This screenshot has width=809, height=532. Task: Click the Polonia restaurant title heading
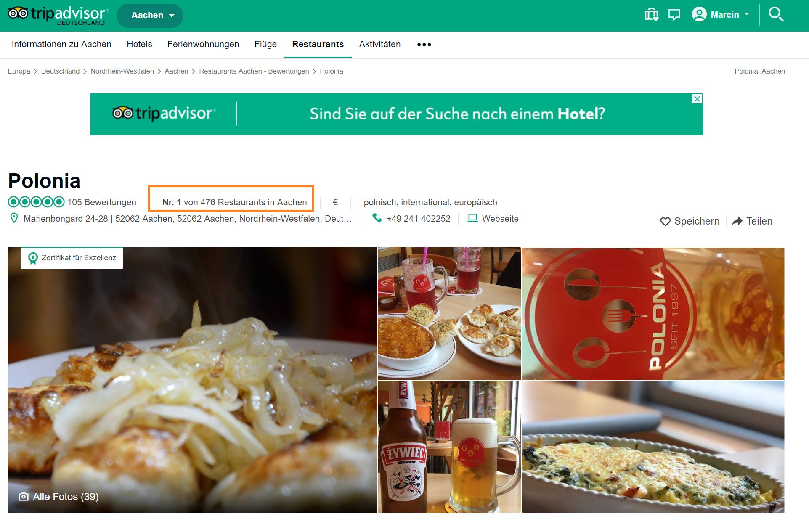44,181
